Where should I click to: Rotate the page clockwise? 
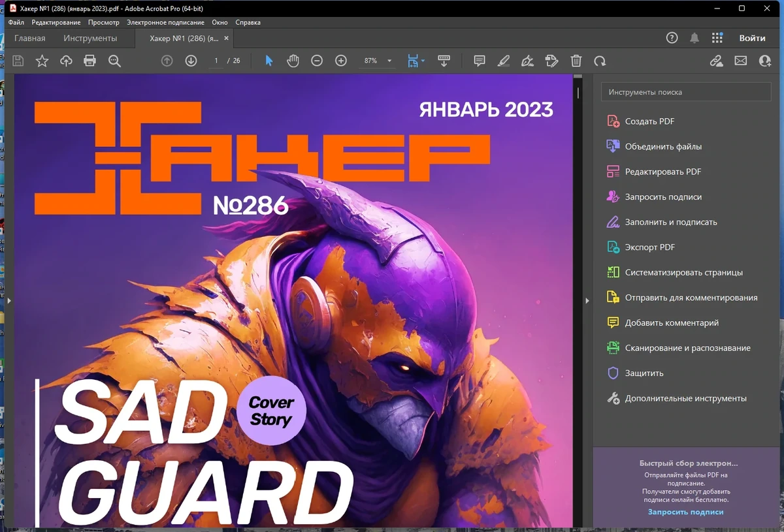point(600,61)
